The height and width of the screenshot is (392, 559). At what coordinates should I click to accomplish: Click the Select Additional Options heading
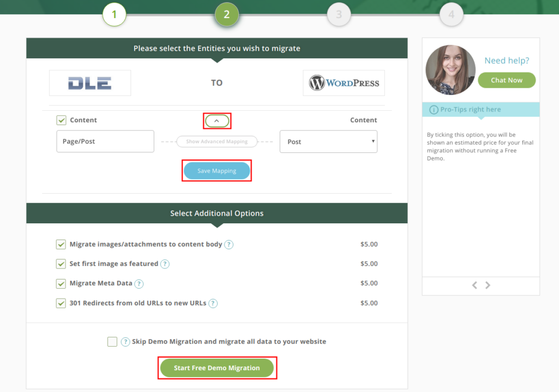217,213
